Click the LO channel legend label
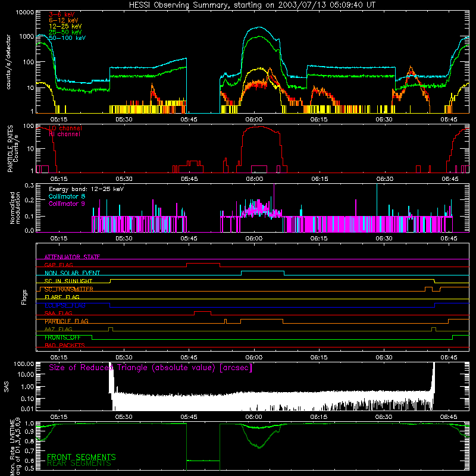The height and width of the screenshot is (476, 476). pyautogui.click(x=65, y=128)
